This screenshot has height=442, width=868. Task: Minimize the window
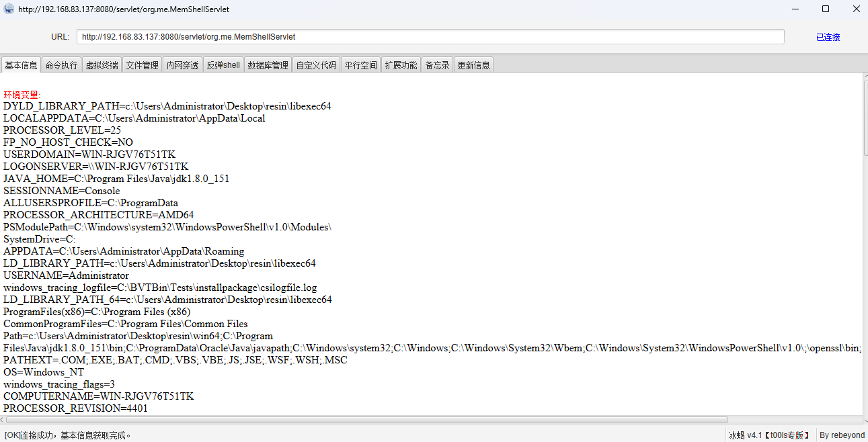795,9
